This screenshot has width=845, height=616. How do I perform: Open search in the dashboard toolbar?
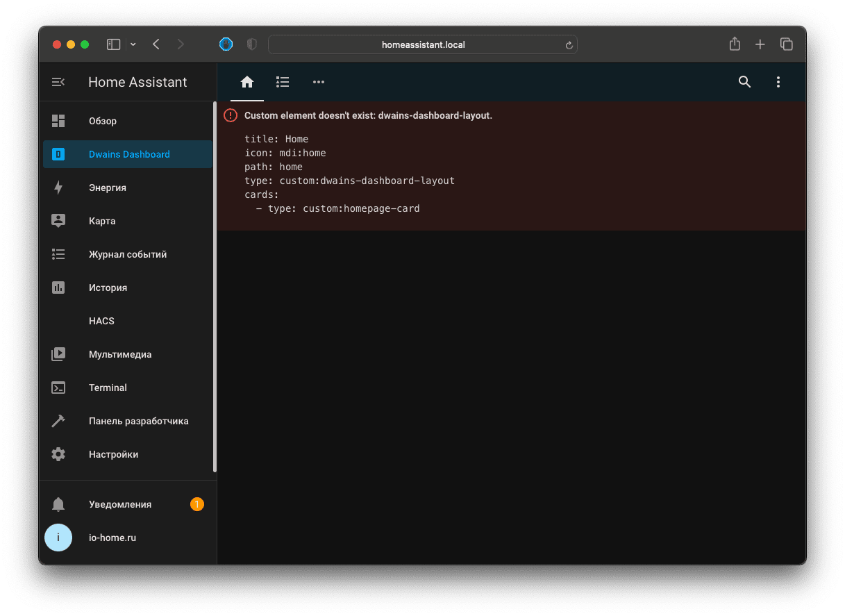click(744, 82)
